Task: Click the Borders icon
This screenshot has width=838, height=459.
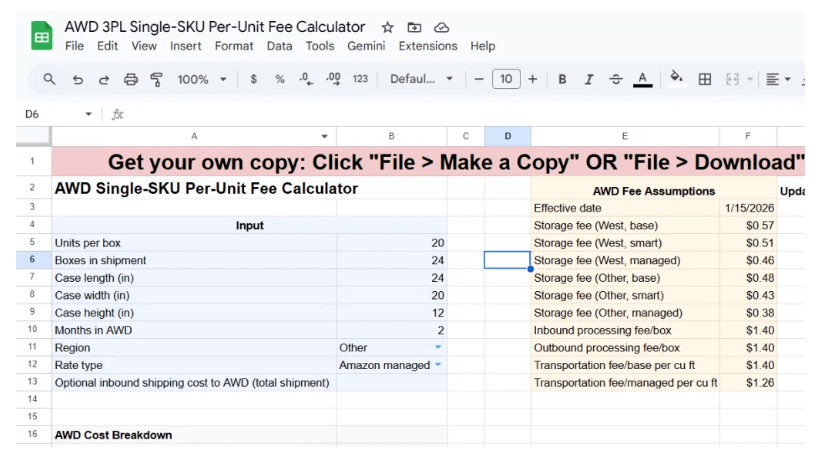Action: (704, 79)
